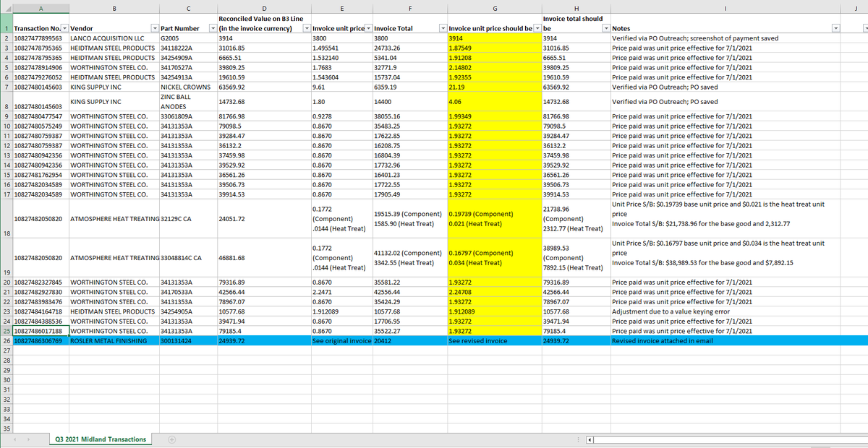Select column B header
Viewport: 868px width, 448px height.
tap(114, 9)
